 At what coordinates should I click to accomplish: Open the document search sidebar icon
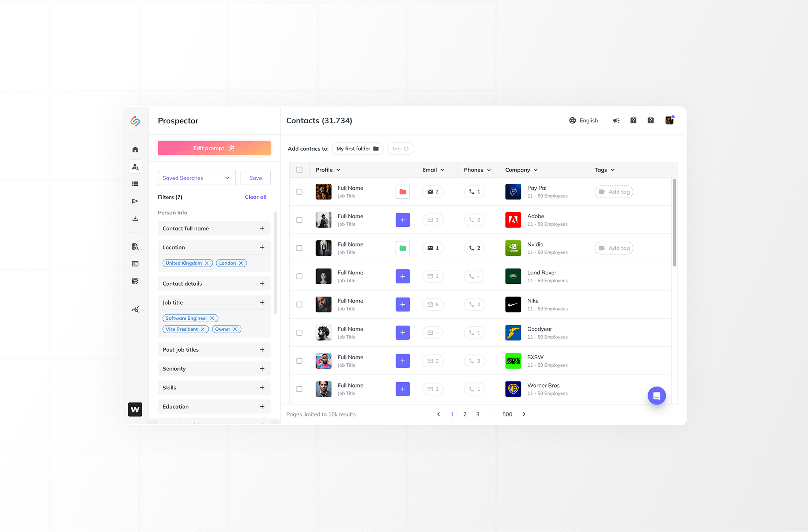point(135,247)
